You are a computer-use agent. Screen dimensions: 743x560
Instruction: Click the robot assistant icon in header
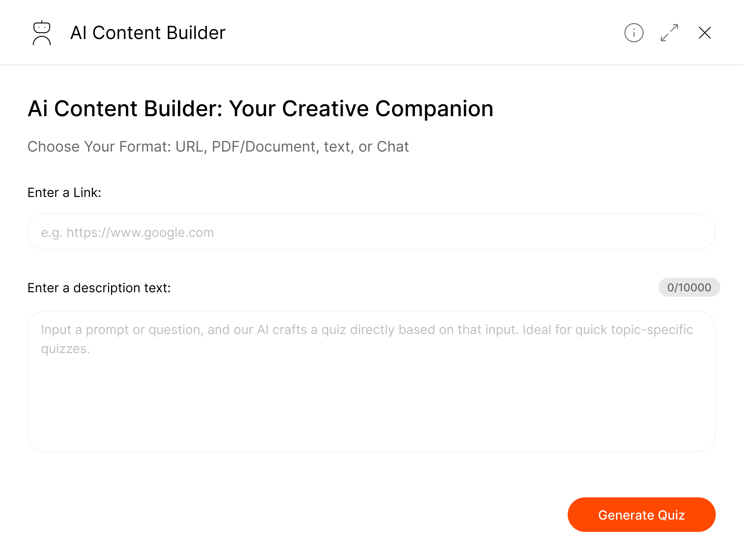tap(42, 33)
